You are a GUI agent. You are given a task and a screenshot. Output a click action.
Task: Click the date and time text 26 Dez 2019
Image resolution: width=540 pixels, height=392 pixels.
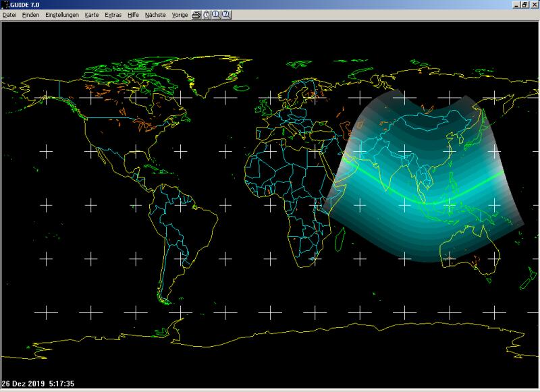point(38,383)
